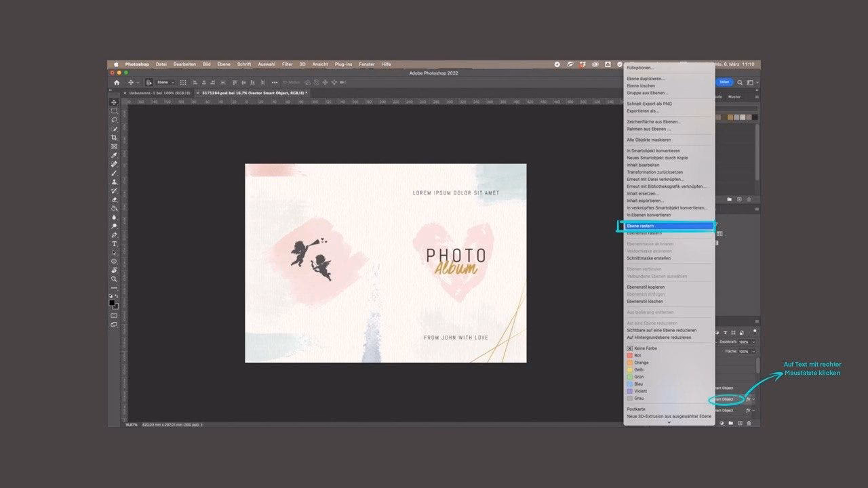Click the zoom percentage field in status bar
Screen dimensions: 868x488
tap(132, 425)
